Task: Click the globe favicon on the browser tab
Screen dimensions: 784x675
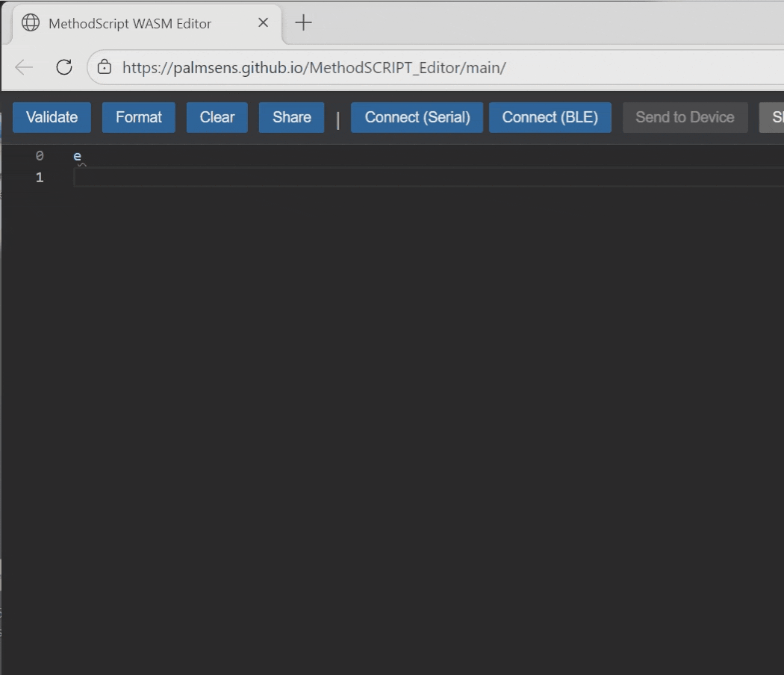Action: [31, 23]
